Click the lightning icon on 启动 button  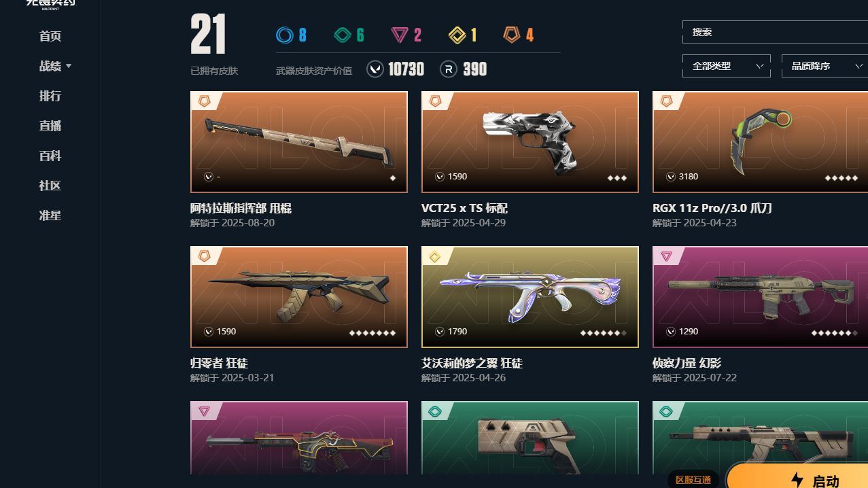pos(797,480)
